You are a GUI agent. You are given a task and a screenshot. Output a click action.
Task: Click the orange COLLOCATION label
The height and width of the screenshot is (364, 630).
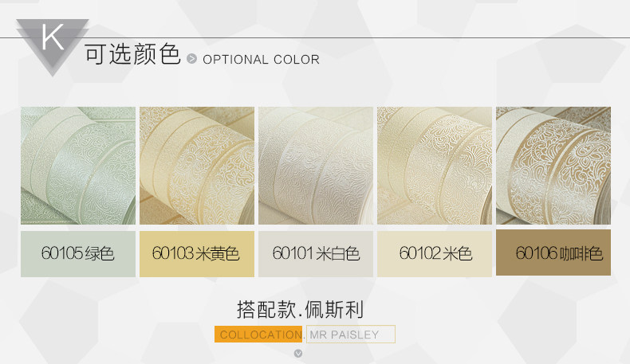pyautogui.click(x=258, y=335)
